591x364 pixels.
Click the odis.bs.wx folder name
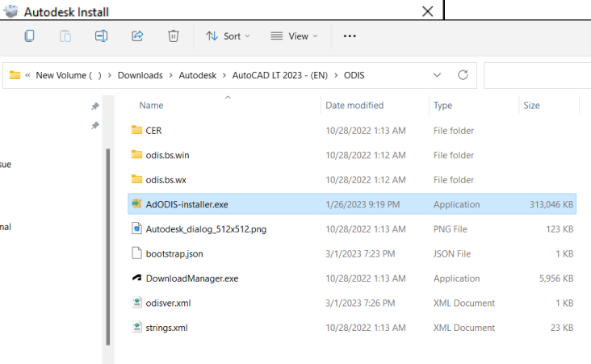pyautogui.click(x=166, y=180)
